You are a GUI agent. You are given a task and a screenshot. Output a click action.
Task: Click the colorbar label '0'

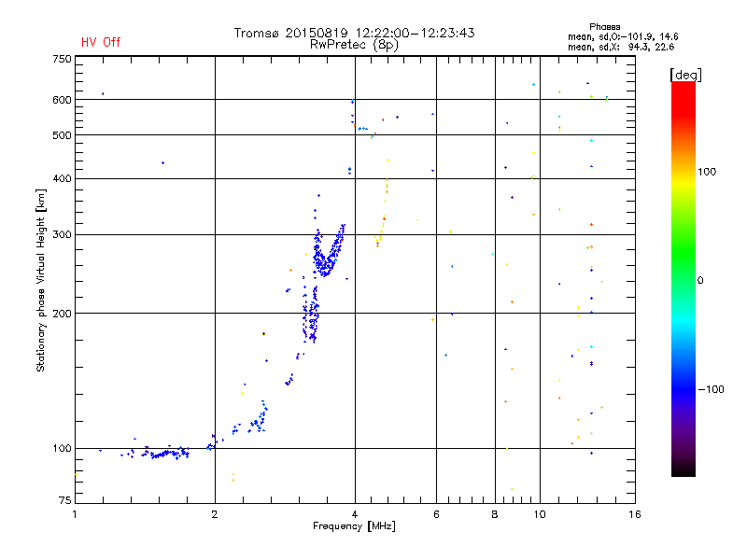coord(700,281)
